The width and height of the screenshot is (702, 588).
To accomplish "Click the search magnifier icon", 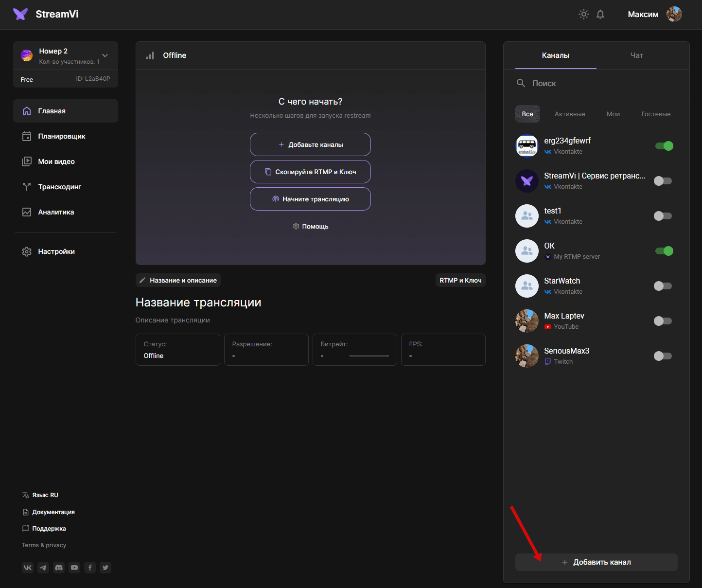I will click(x=521, y=83).
